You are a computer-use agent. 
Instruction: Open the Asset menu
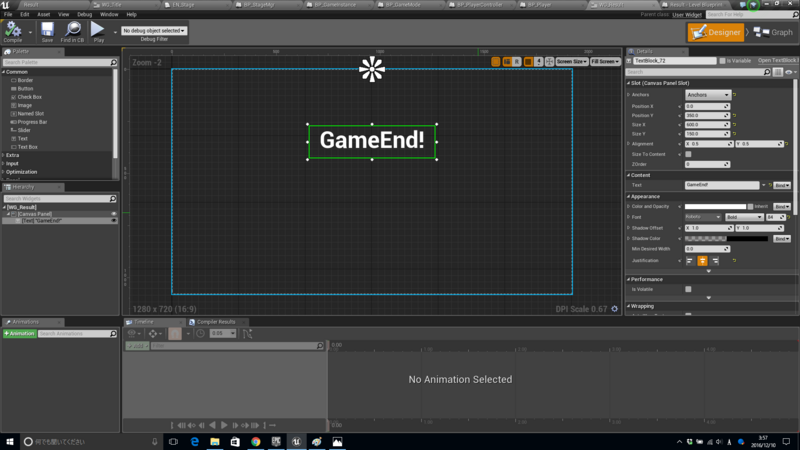click(x=43, y=14)
